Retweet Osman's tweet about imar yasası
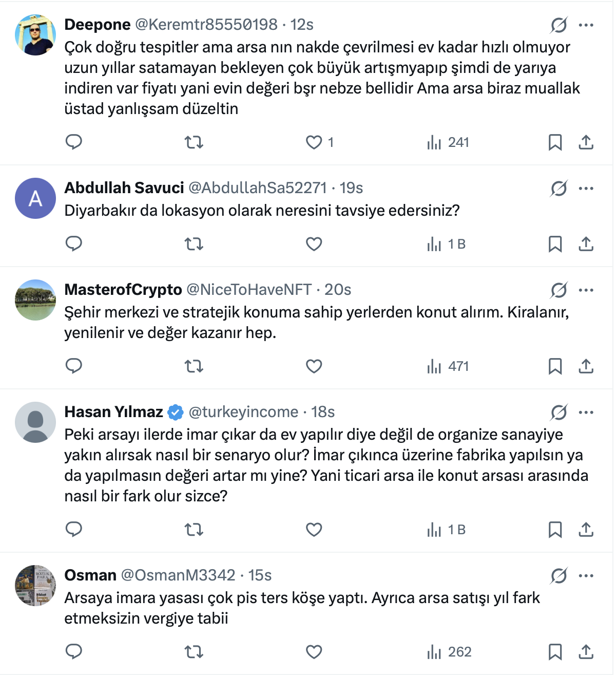 (194, 652)
